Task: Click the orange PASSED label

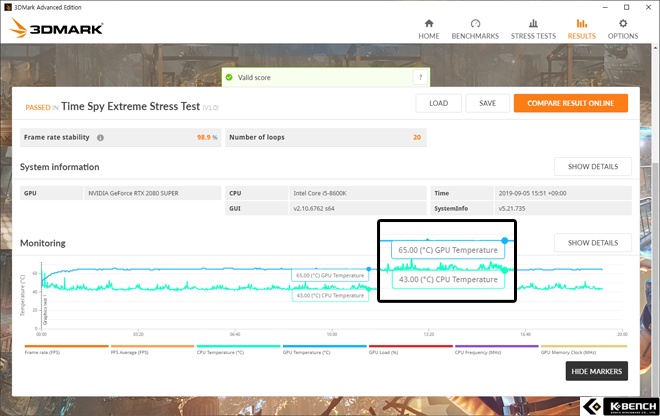Action: [38, 108]
